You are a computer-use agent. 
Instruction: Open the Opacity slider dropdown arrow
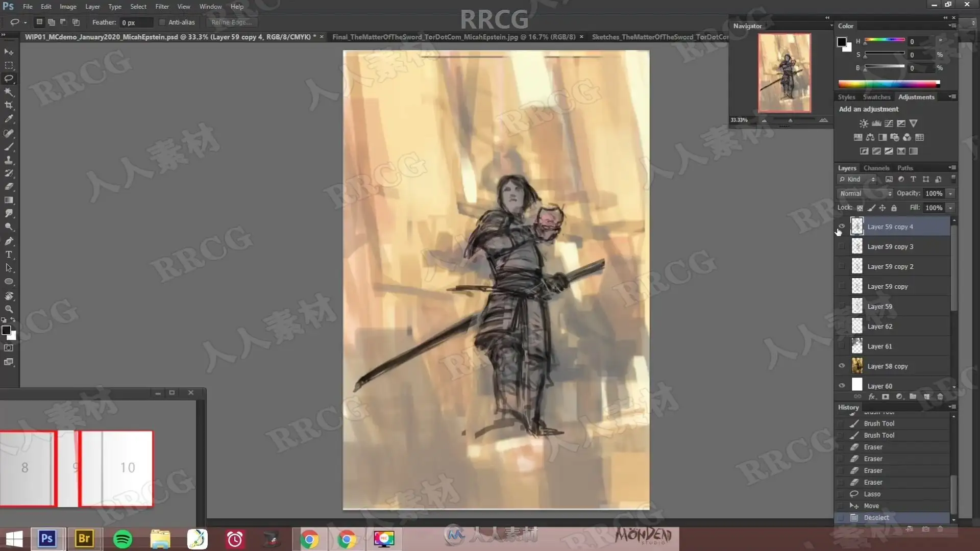[950, 193]
